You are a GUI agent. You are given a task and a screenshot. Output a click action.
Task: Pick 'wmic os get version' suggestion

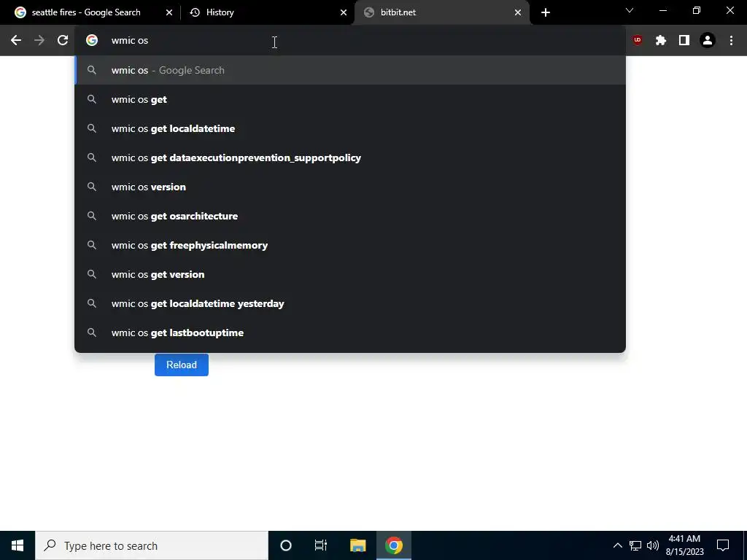(350, 274)
